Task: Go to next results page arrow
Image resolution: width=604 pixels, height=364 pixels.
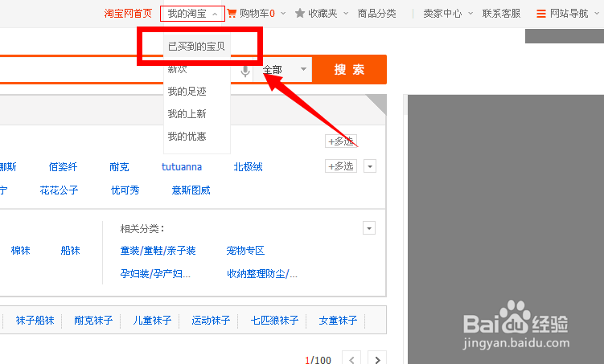Action: coord(377,358)
